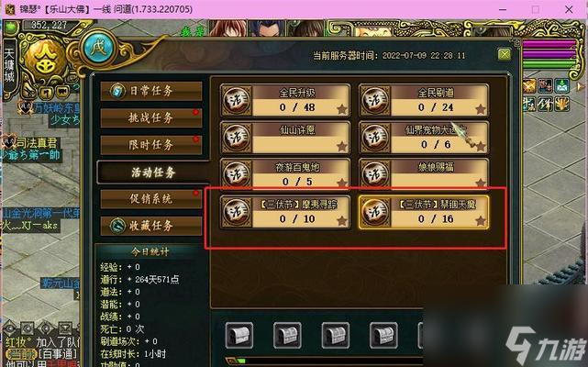Click the 仙山许愿 activity icon

[x=237, y=138]
